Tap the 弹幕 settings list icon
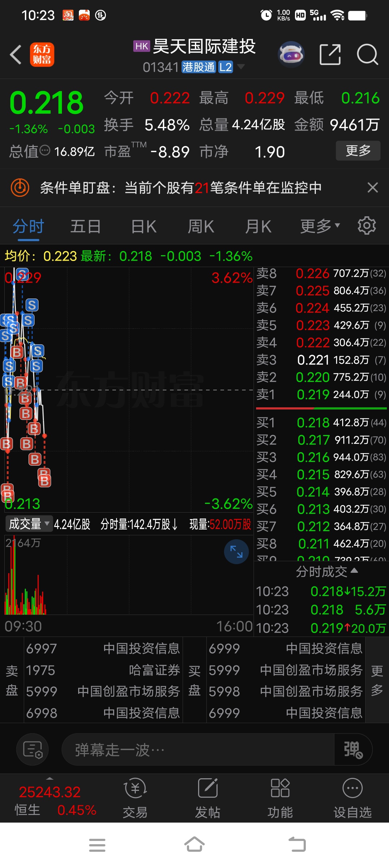Image resolution: width=389 pixels, height=868 pixels. (x=33, y=749)
